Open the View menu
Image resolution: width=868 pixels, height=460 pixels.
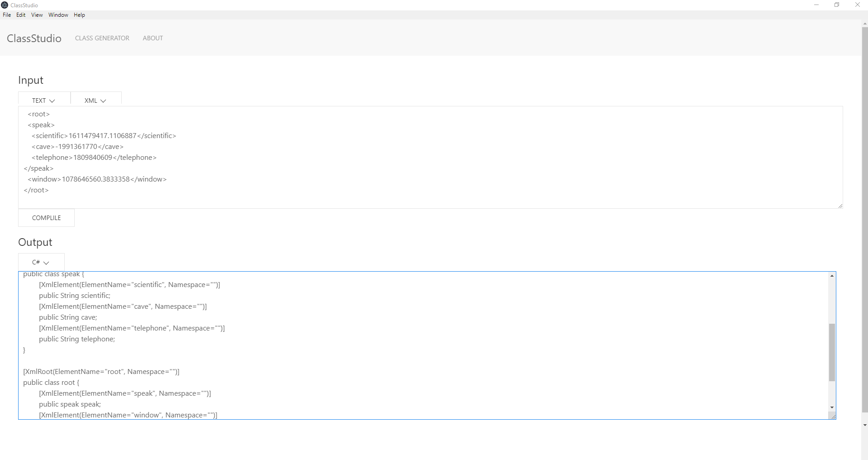(37, 15)
